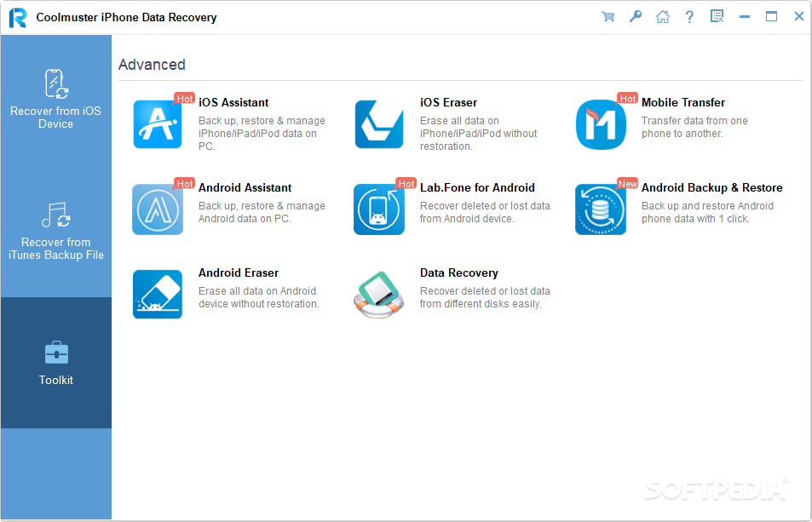Click 'Recover deleted or lost data from Android device' text
The height and width of the screenshot is (522, 812).
point(485,212)
